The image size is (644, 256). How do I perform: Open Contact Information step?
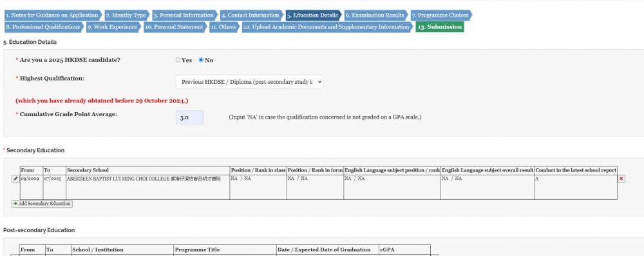(251, 15)
